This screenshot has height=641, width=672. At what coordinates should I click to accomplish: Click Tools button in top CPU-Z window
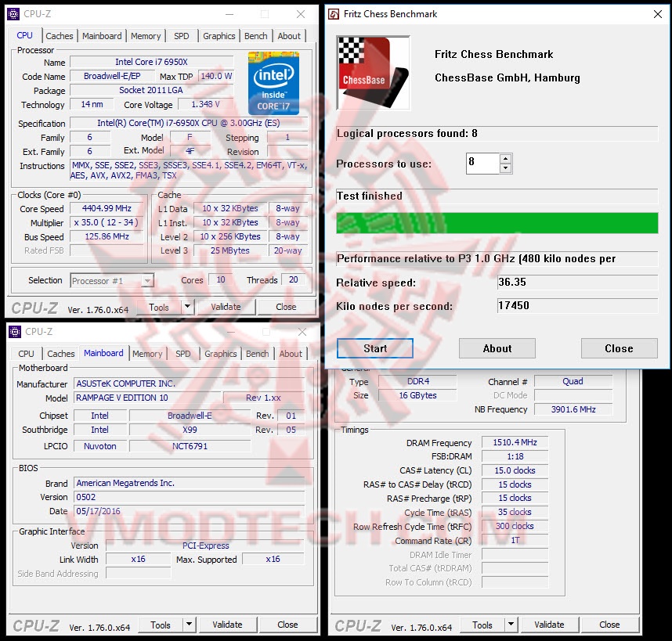pos(159,307)
